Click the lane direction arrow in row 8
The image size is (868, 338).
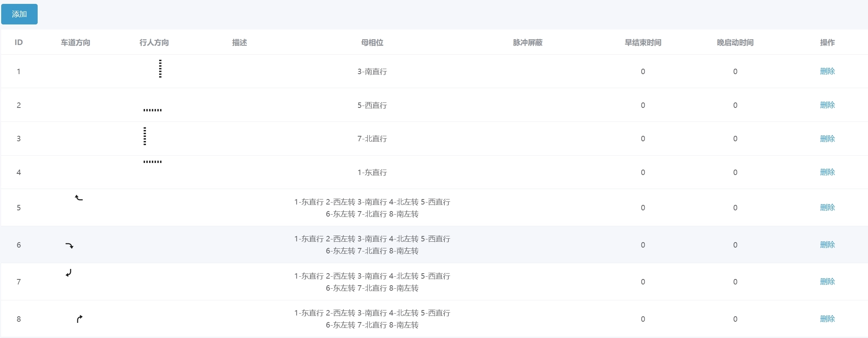[79, 319]
